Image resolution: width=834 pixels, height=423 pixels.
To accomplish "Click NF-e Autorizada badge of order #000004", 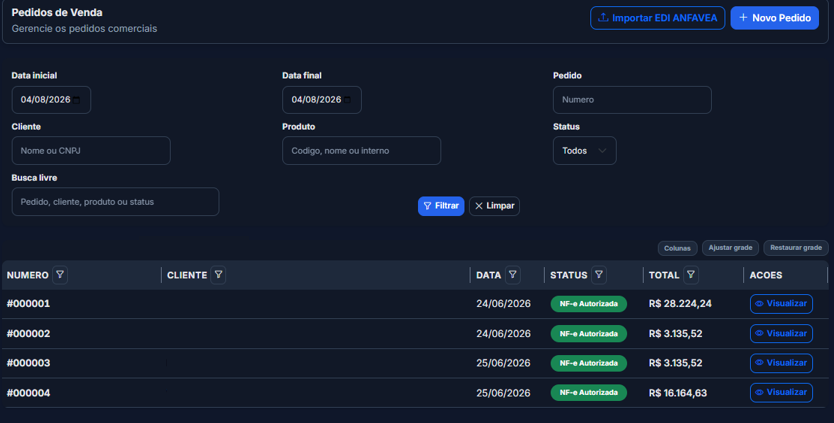I will point(588,393).
